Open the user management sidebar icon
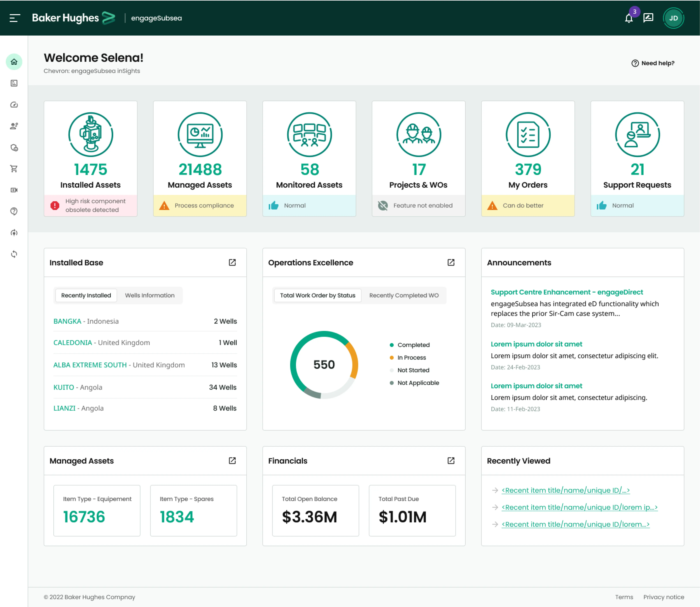Screen dimensions: 700x607 click(x=14, y=126)
